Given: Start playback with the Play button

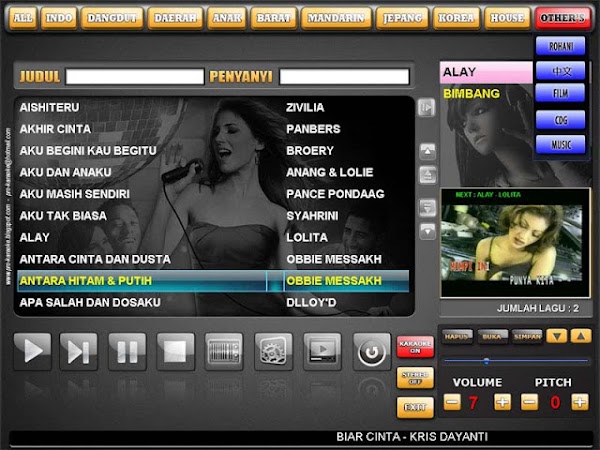Looking at the screenshot, I should coord(33,351).
